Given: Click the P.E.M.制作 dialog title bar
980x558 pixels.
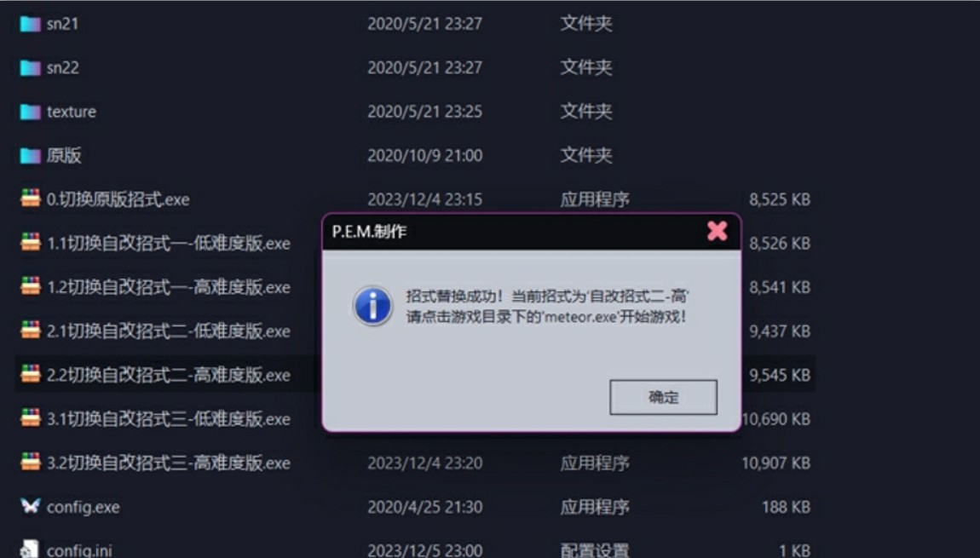Looking at the screenshot, I should 512,232.
